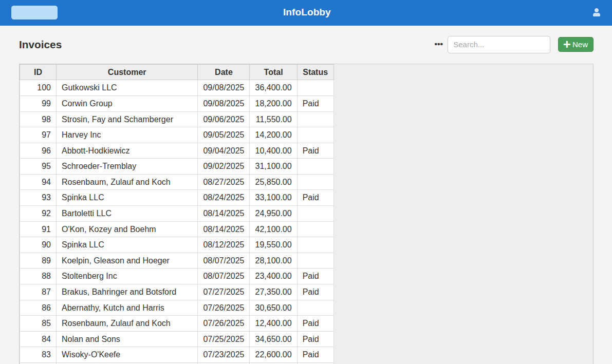Sort by the Total column header

273,72
